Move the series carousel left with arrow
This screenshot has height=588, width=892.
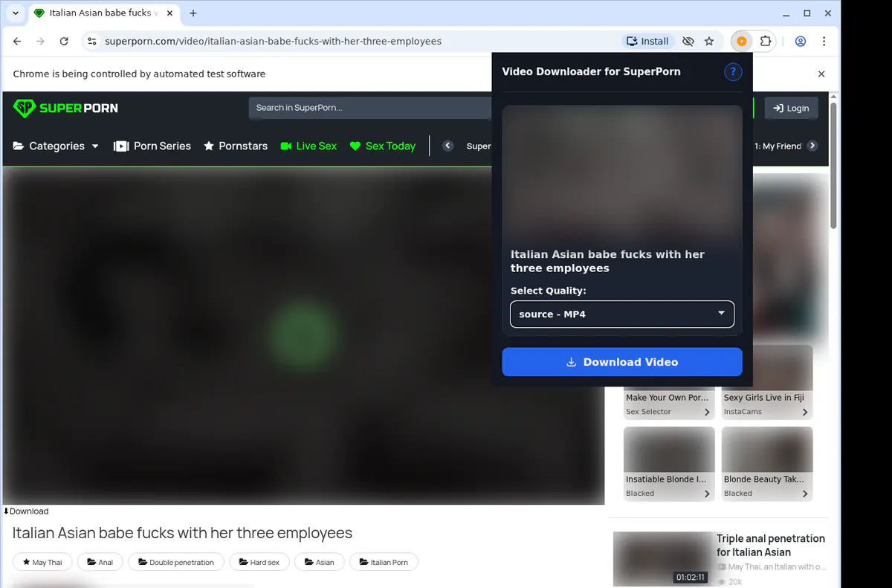(x=447, y=146)
